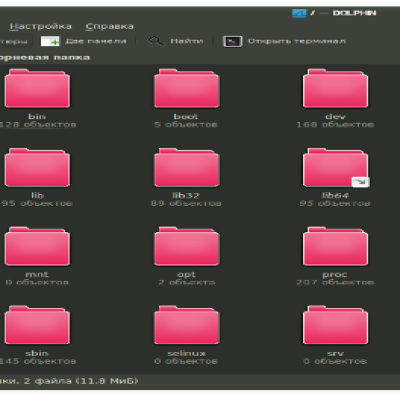Open the boot folder icon

186,88
